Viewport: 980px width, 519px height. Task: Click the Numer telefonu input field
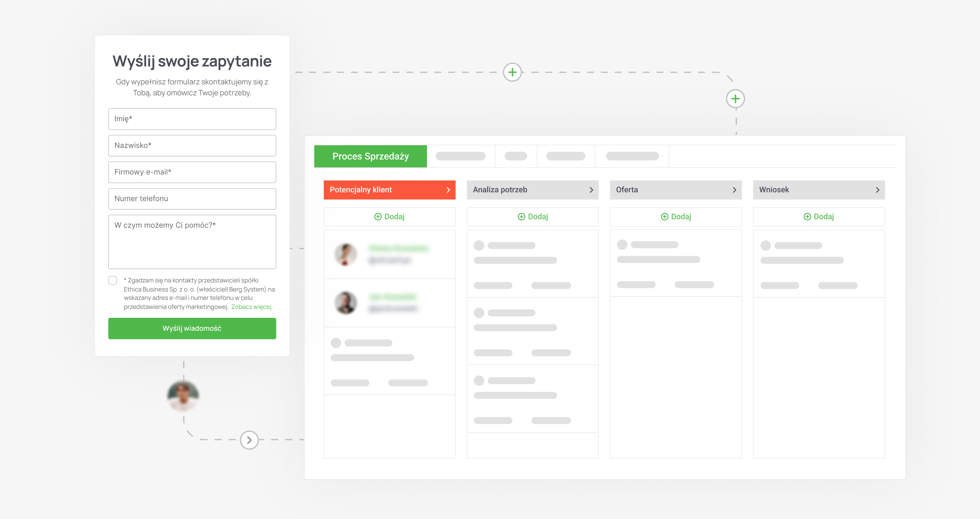[x=192, y=198]
